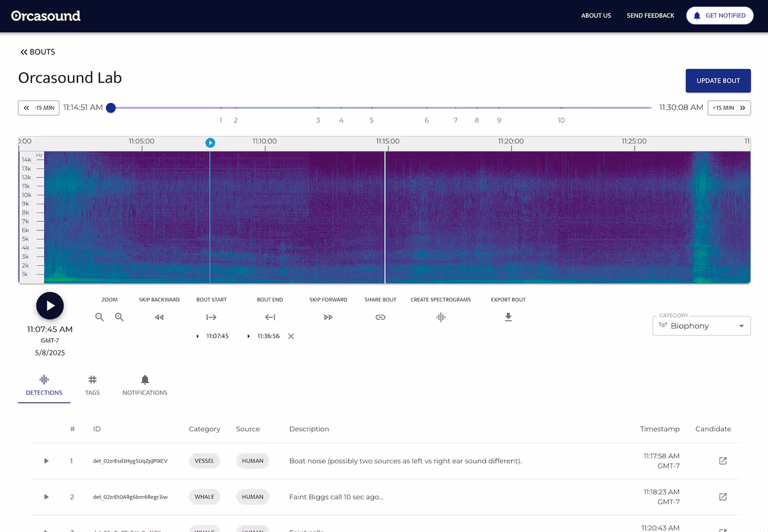Click the Orcasound Lab heading

pyautogui.click(x=70, y=78)
